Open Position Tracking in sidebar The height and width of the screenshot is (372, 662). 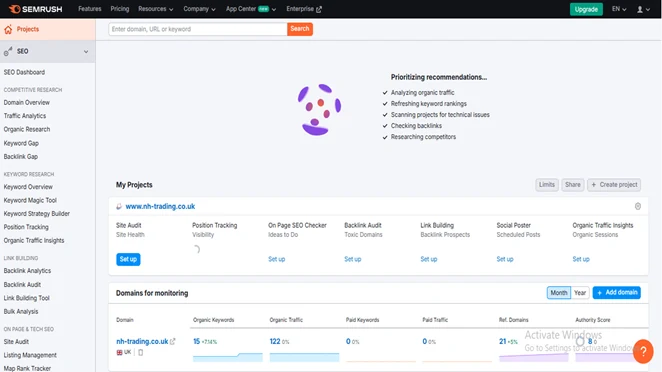(26, 227)
